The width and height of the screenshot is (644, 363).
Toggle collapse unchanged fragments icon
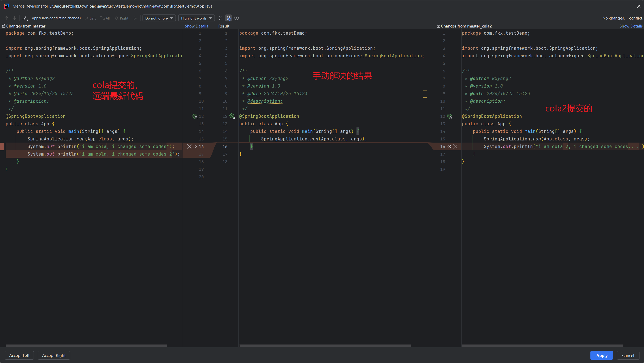tap(220, 18)
